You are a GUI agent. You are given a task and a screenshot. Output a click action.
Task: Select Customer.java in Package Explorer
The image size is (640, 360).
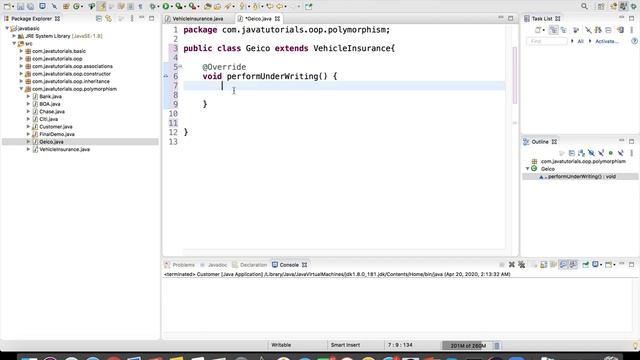coord(56,127)
